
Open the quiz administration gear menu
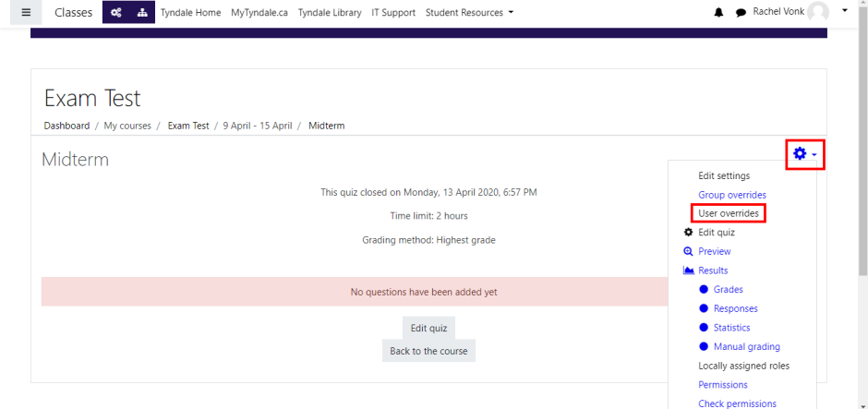click(803, 154)
